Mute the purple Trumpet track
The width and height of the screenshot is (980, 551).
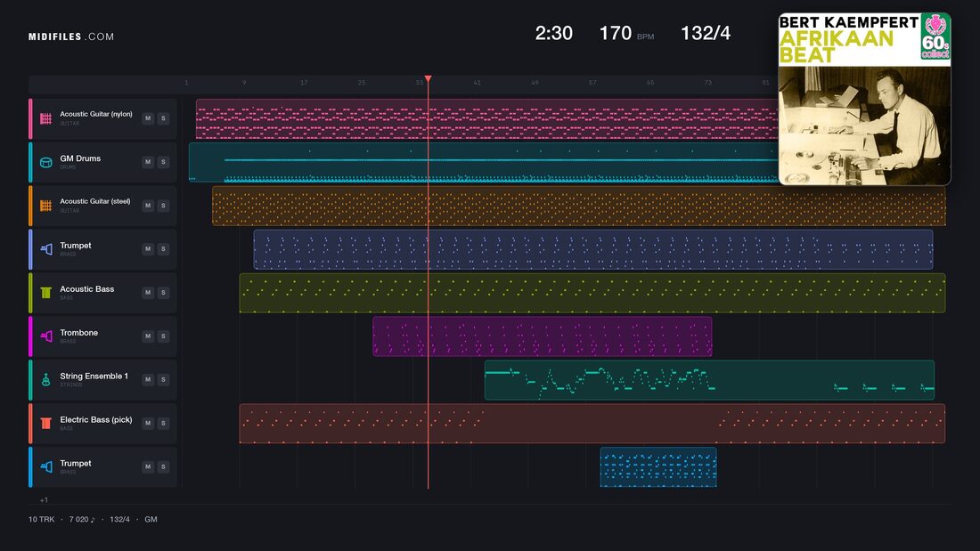click(148, 248)
